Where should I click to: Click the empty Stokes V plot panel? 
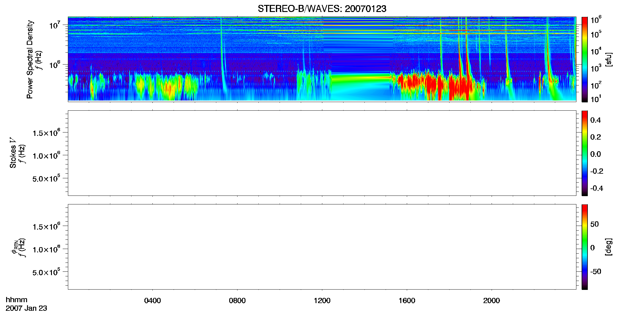click(322, 153)
